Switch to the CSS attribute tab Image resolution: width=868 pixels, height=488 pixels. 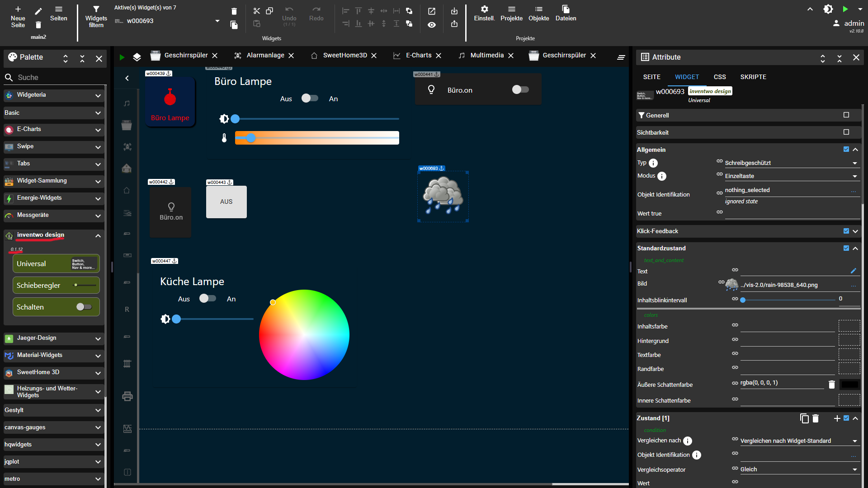[x=719, y=77]
